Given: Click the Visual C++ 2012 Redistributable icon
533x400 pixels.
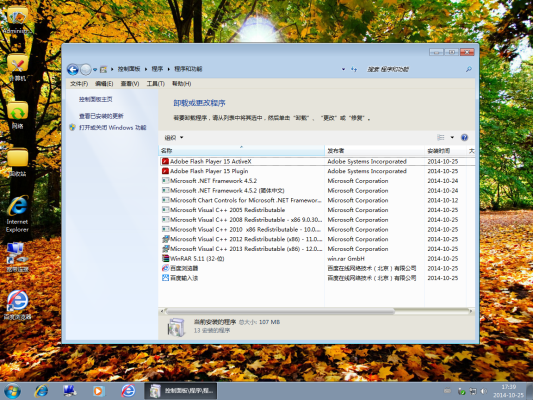Looking at the screenshot, I should point(165,239).
